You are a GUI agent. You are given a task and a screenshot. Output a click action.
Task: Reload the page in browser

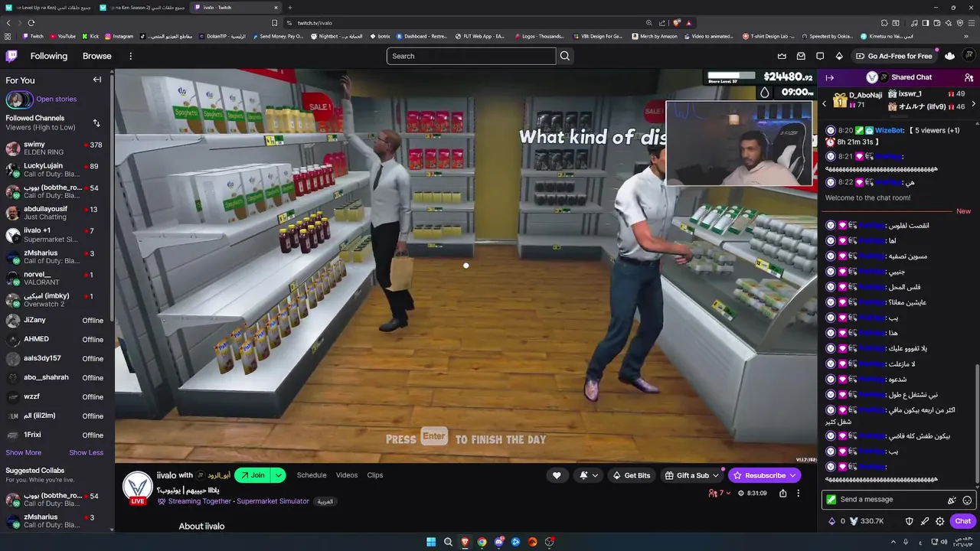31,23
